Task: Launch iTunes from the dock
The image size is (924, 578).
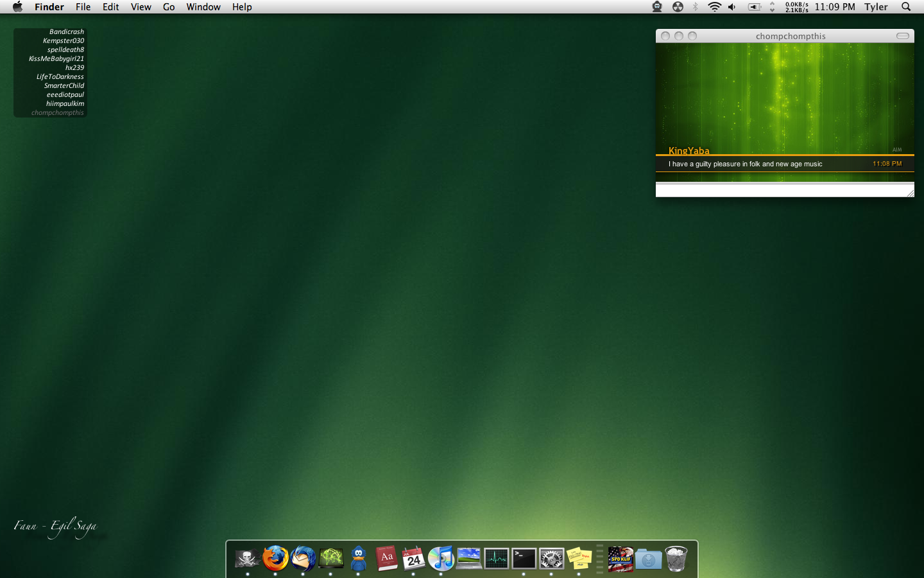Action: pos(441,559)
